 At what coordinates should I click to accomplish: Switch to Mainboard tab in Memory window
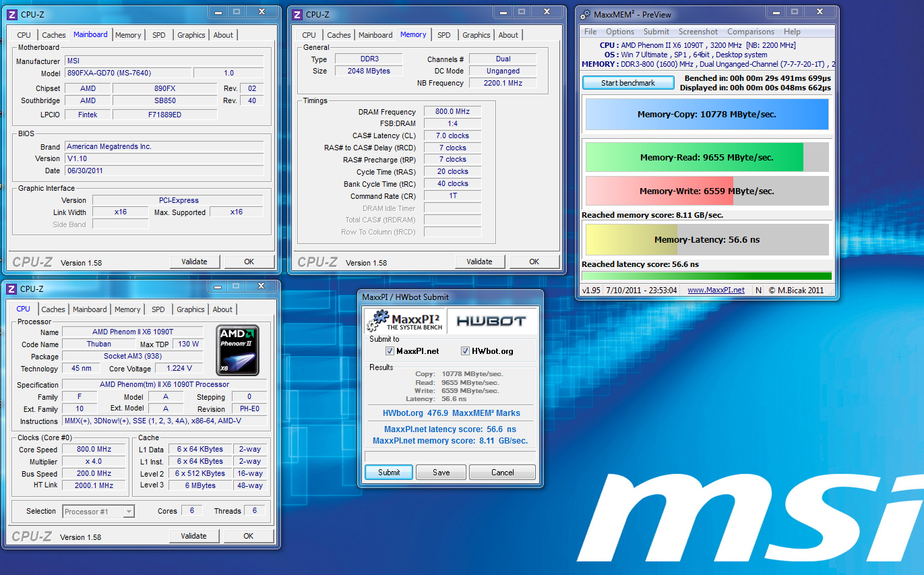[x=375, y=35]
